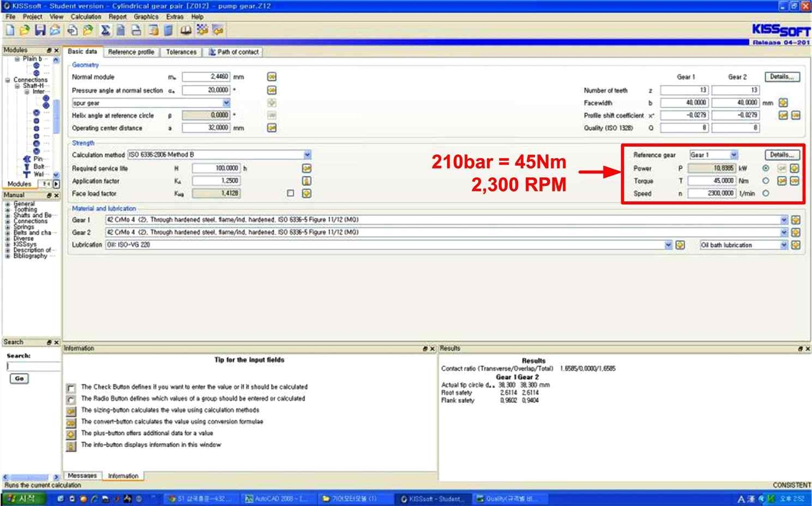
Task: Open the Oil bath lubrication dropdown
Action: click(x=784, y=245)
